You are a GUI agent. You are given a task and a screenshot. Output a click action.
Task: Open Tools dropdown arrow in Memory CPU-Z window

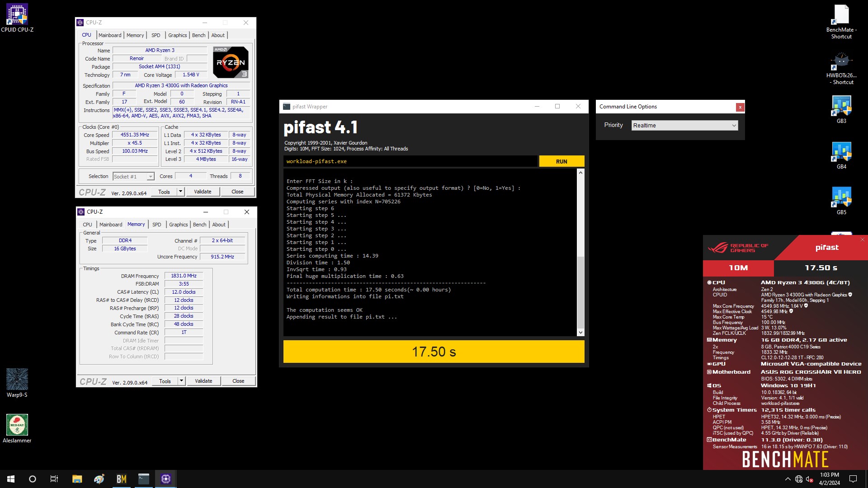click(x=181, y=381)
